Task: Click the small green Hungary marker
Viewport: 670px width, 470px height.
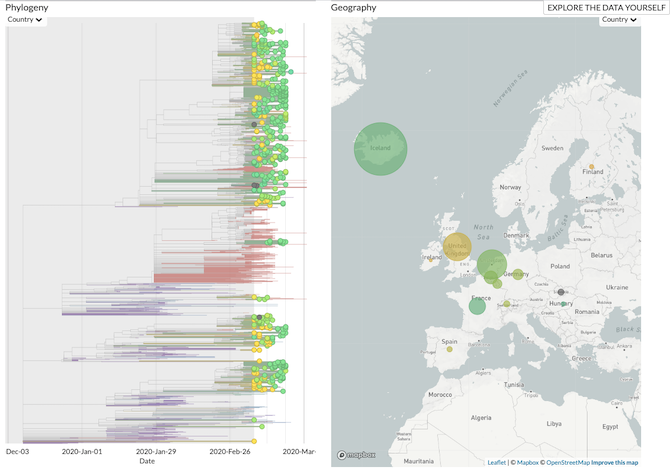Action: pos(564,304)
